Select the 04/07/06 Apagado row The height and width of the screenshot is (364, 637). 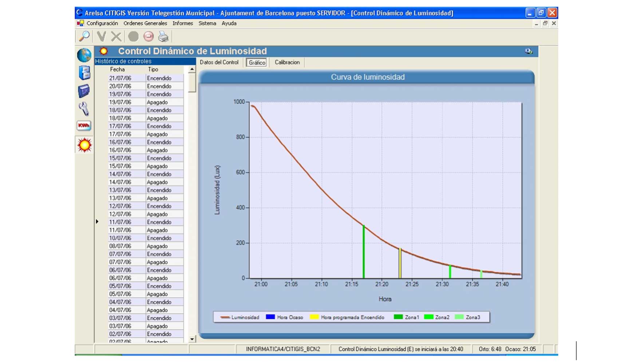pyautogui.click(x=146, y=310)
